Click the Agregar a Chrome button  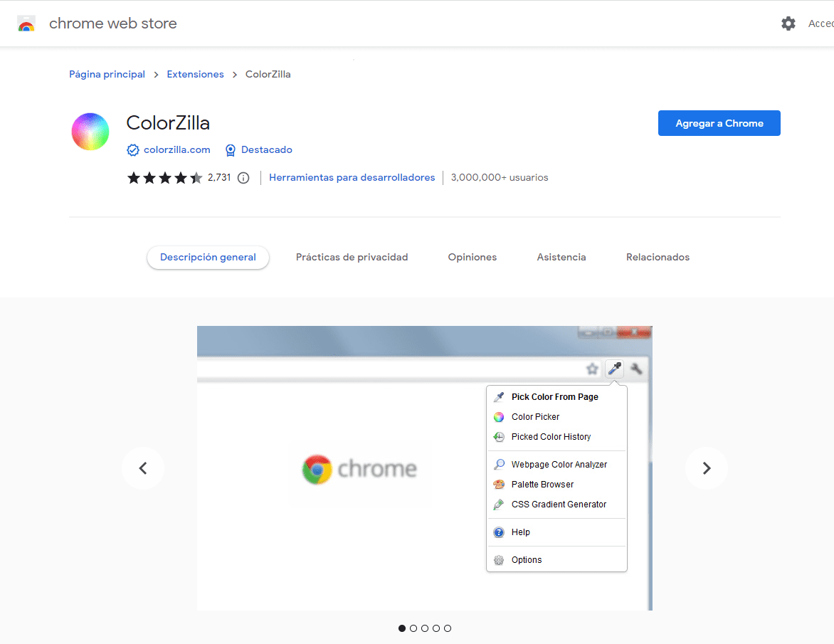point(719,123)
